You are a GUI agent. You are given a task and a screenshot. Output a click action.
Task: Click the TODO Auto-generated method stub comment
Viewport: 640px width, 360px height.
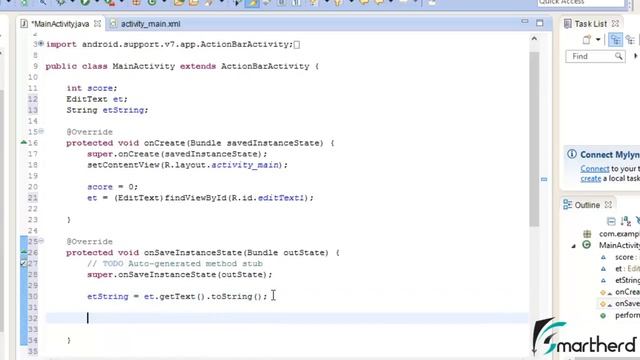click(x=175, y=264)
